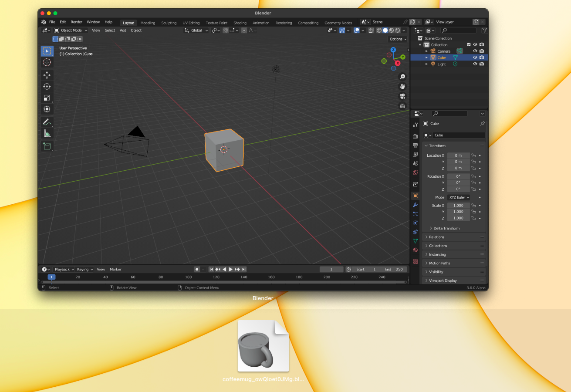Open the Render menu
Image resolution: width=571 pixels, height=392 pixels.
(x=76, y=22)
